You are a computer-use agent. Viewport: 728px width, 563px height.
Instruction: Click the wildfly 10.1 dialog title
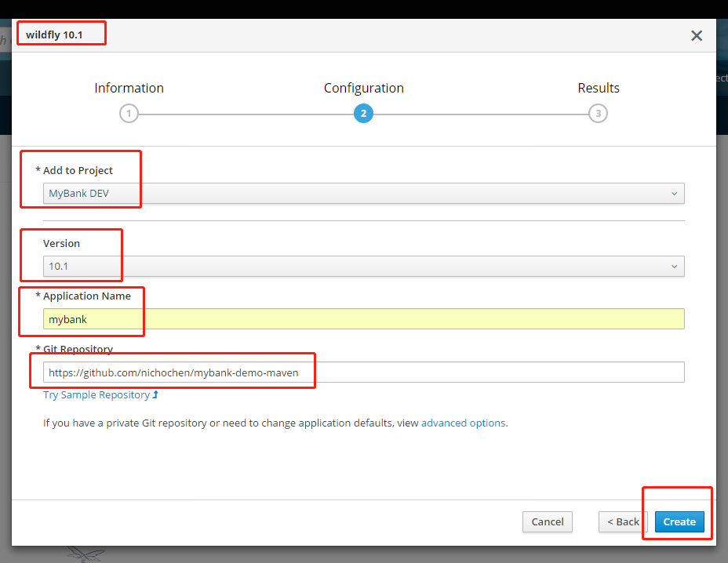click(x=54, y=35)
